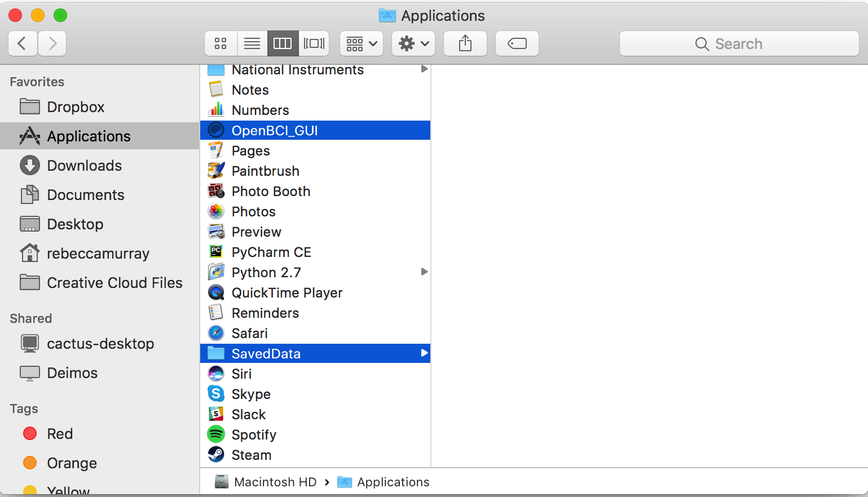This screenshot has width=868, height=497.
Task: Click the QuickTime Player icon
Action: pyautogui.click(x=216, y=292)
